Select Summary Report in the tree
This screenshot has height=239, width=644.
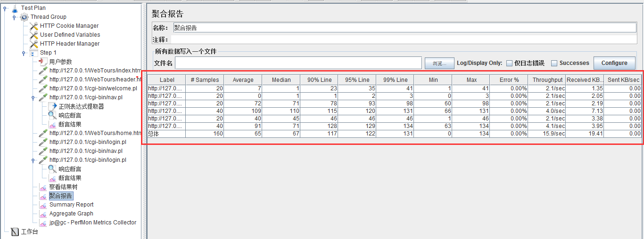point(71,205)
